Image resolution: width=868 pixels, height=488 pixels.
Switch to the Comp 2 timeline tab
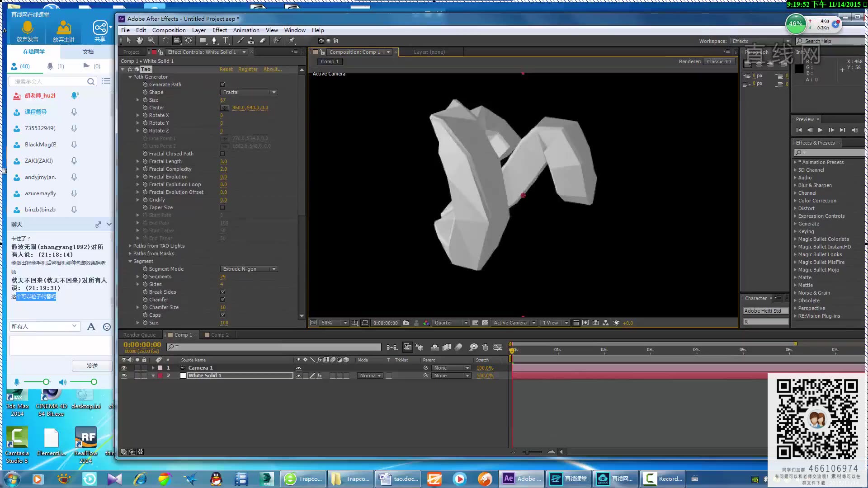(219, 335)
